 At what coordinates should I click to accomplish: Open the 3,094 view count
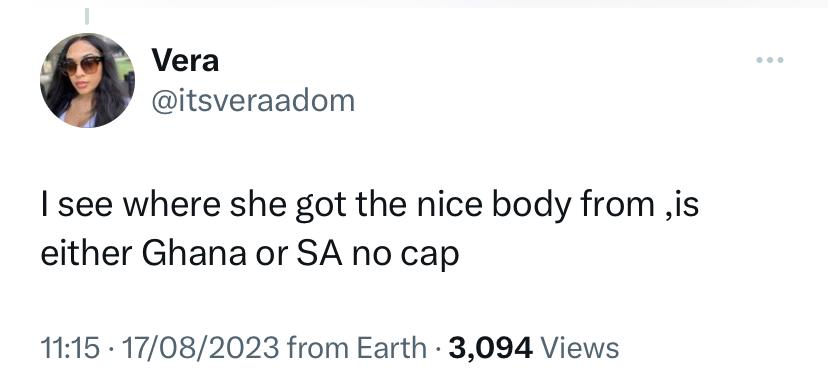(x=490, y=349)
